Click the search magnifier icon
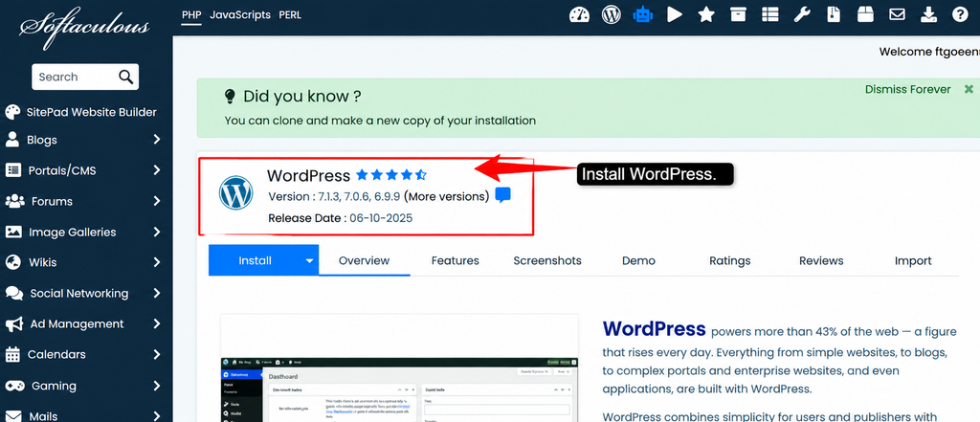This screenshot has width=980, height=422. [x=125, y=77]
